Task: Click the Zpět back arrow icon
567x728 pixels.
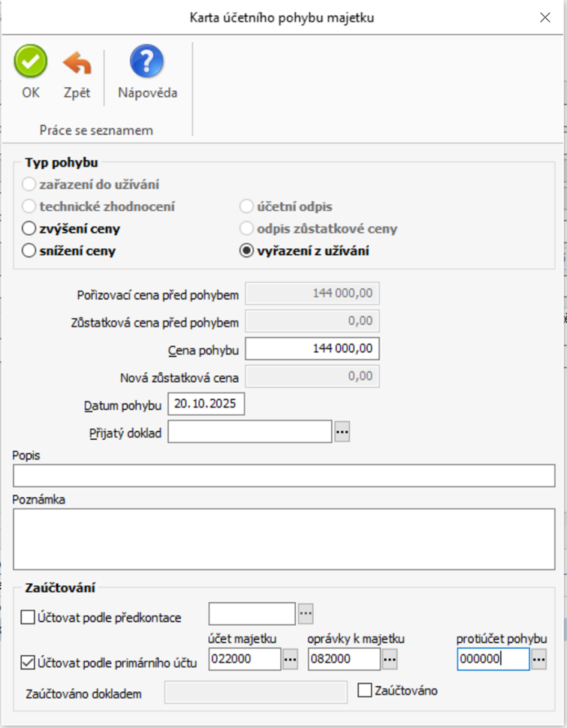Action: tap(77, 63)
